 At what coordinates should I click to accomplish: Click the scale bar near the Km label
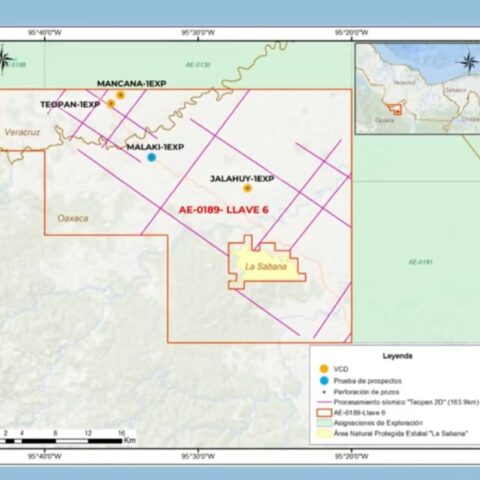(61, 441)
